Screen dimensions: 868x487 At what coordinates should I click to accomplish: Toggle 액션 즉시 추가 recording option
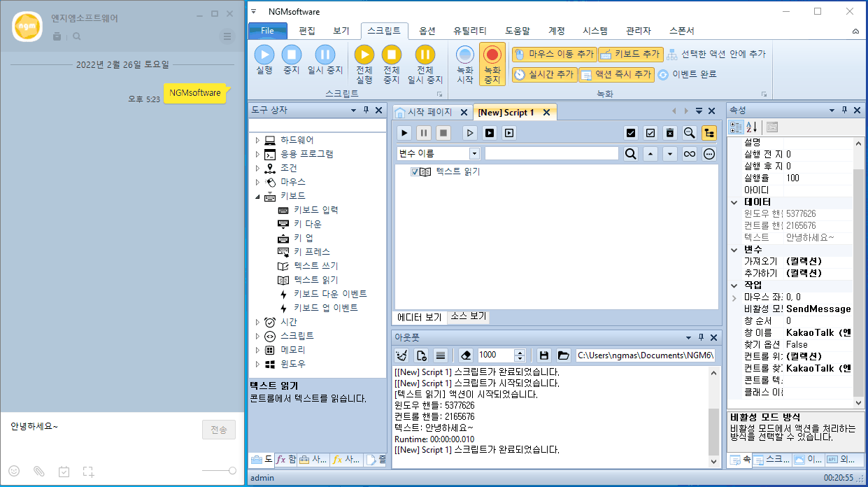click(x=616, y=74)
